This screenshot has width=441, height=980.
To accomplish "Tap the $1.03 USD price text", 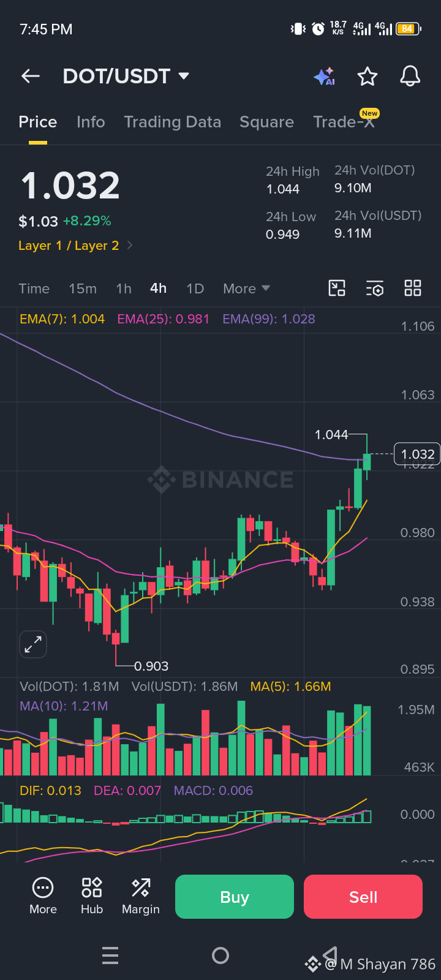I will pos(38,221).
